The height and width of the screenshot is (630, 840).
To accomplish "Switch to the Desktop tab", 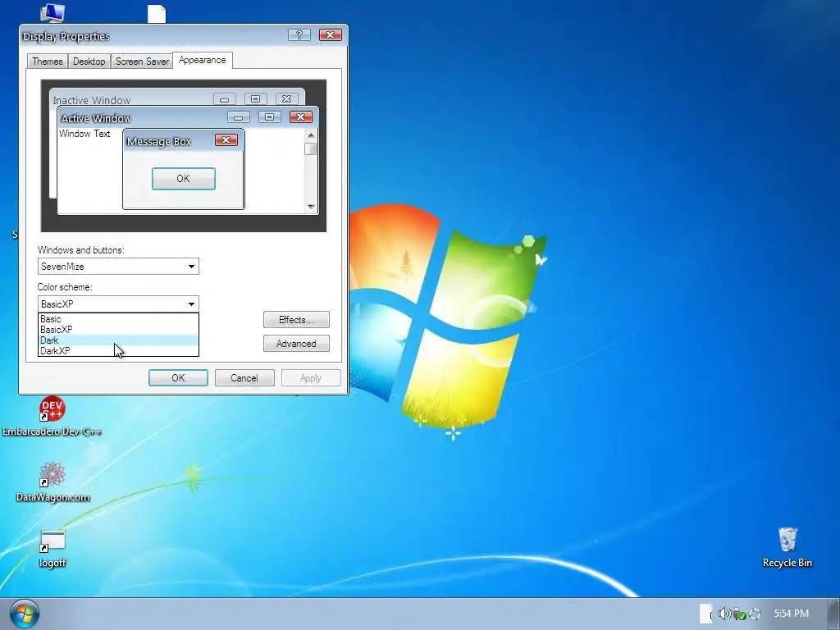I will coord(89,61).
